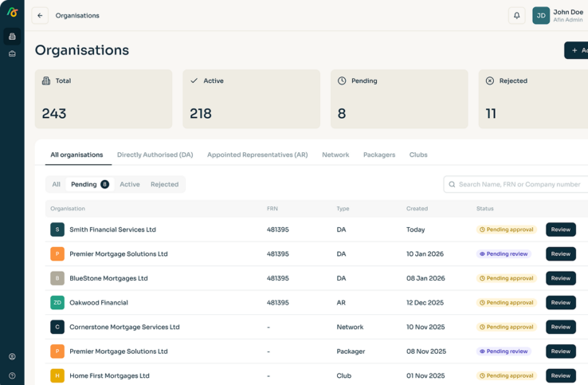Click Home First Mortgages Ltd name
The image size is (588, 385).
tap(109, 375)
